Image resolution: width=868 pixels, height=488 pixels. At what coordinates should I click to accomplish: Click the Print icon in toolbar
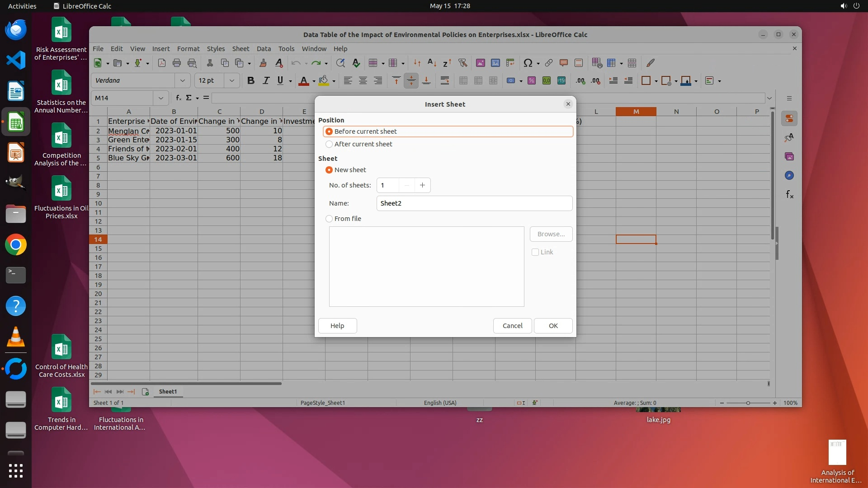coord(177,63)
